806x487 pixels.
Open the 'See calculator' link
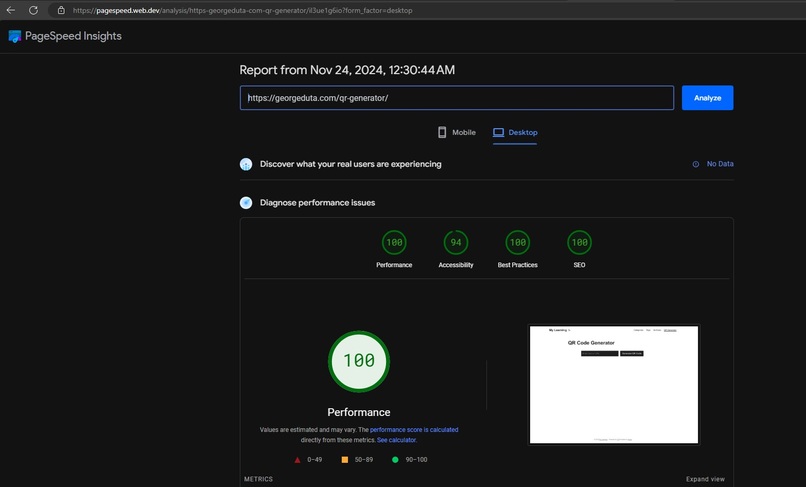(x=396, y=440)
